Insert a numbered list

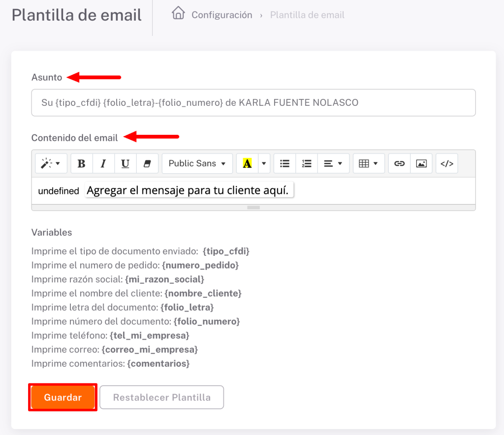[307, 163]
